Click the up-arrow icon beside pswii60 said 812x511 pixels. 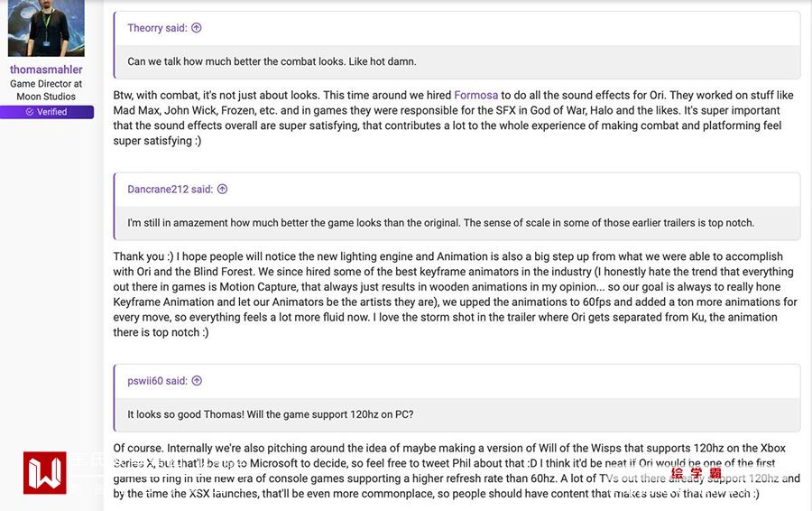click(197, 381)
